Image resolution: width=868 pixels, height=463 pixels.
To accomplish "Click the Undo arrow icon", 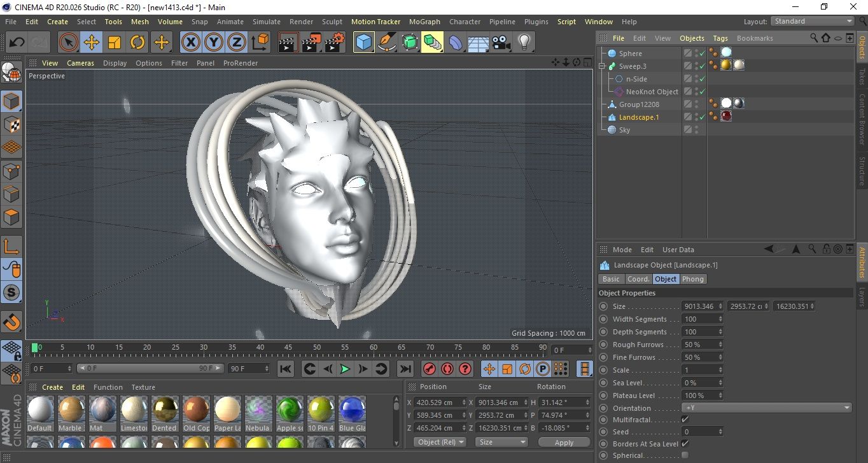I will 17,43.
